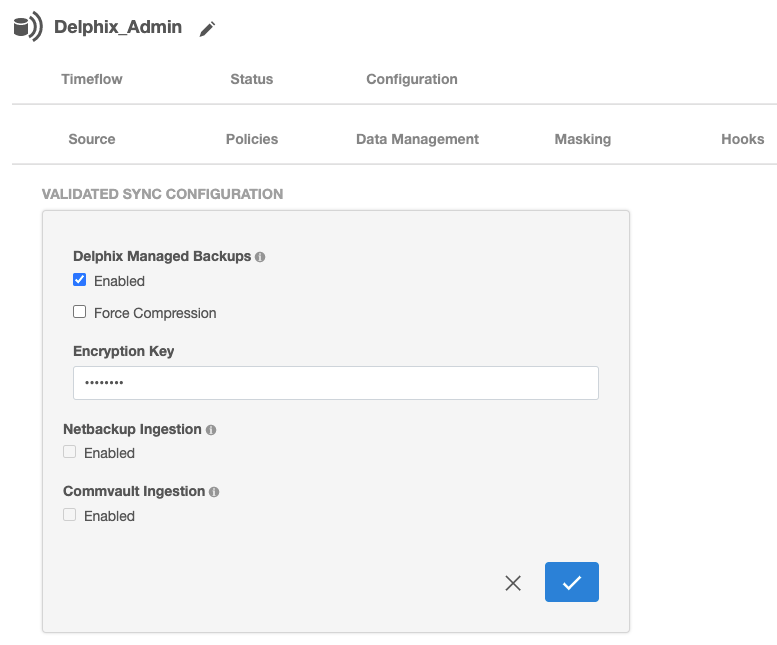Click the pencil icon to rename Delphix_Admin
Screen dimensions: 777x645
pyautogui.click(x=207, y=29)
